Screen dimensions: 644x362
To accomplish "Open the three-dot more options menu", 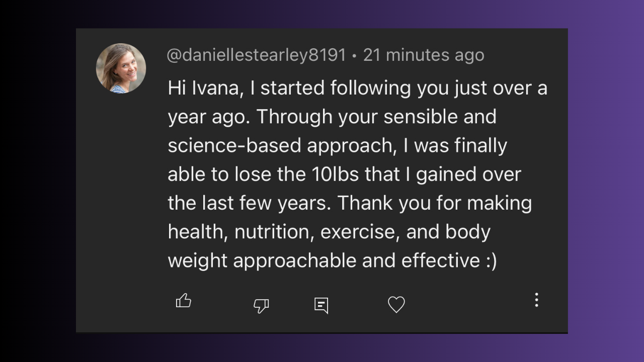I will tap(536, 300).
